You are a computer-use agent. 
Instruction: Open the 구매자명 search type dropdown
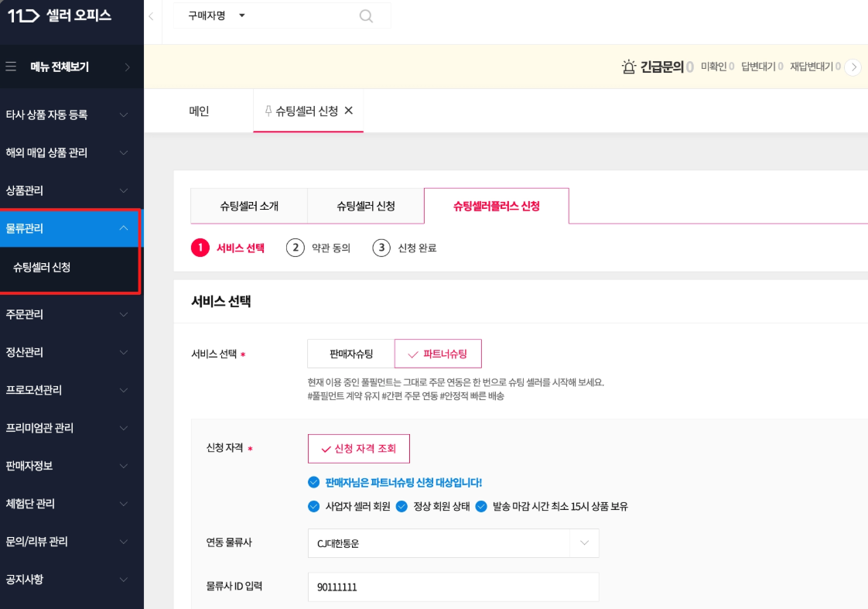217,16
